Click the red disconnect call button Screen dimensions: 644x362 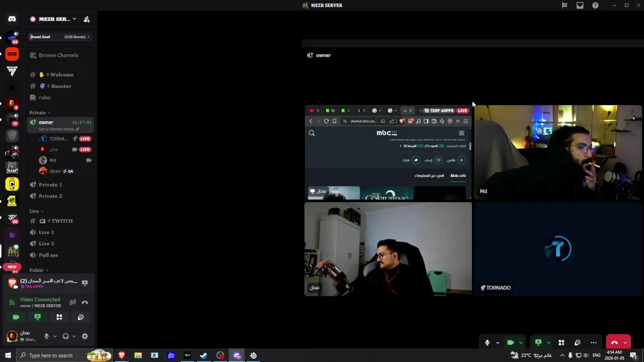614,342
